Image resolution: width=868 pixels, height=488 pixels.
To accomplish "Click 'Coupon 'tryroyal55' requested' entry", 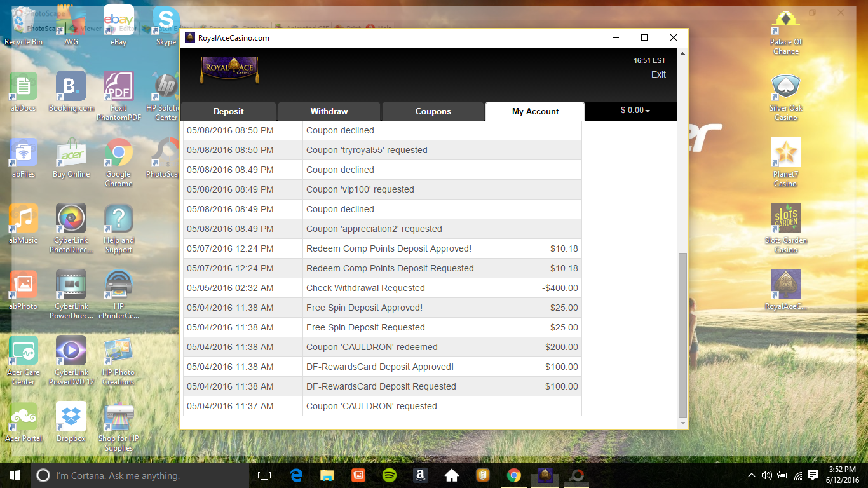I will pyautogui.click(x=367, y=150).
